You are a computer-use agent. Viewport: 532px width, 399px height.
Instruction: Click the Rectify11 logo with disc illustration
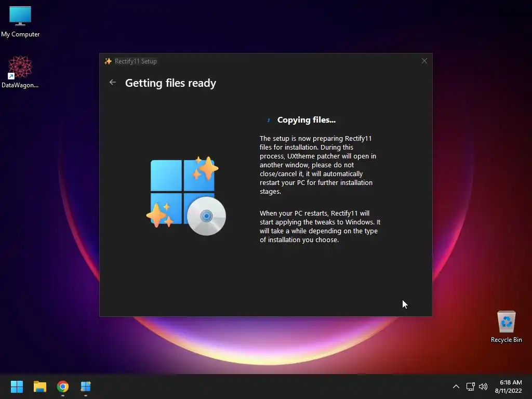point(186,196)
